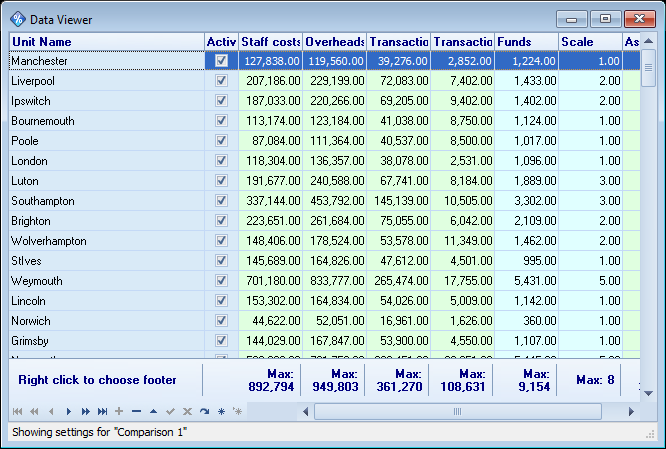Select the StIves unit name cell
Image resolution: width=666 pixels, height=449 pixels.
coord(107,261)
